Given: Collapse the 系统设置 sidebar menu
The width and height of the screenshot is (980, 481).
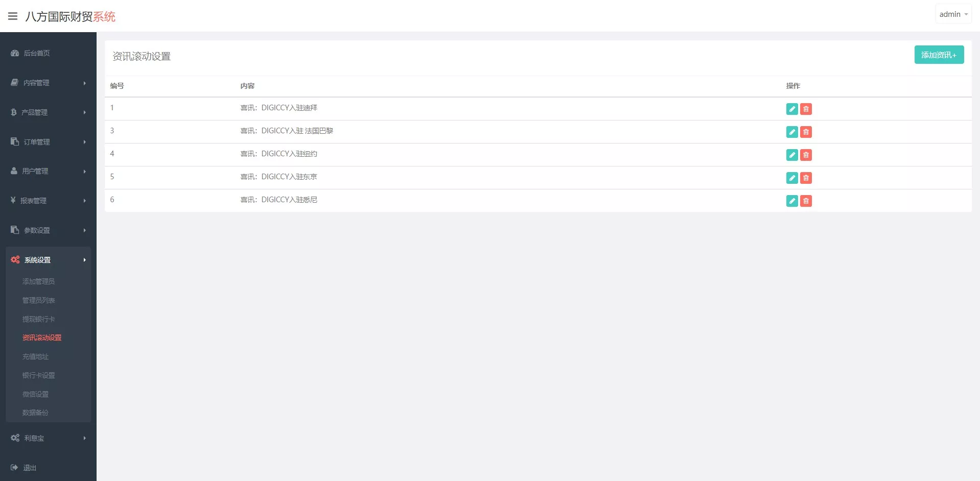Looking at the screenshot, I should 48,260.
